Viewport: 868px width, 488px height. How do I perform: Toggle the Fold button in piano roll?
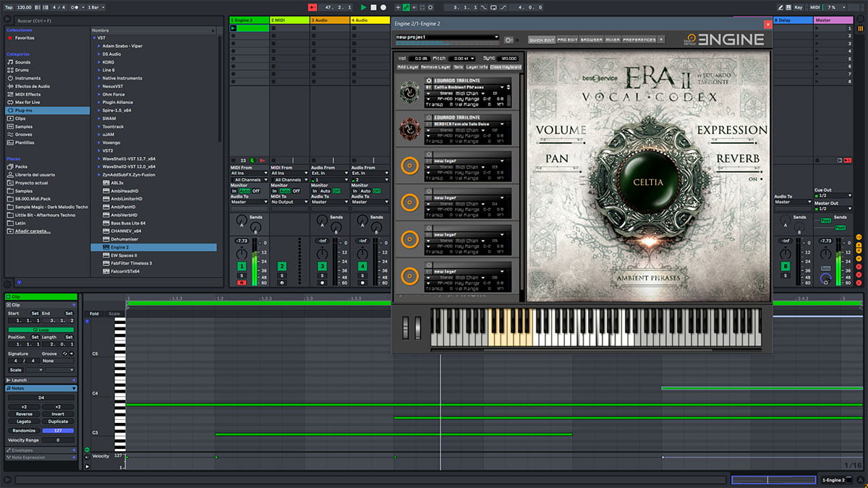point(94,314)
